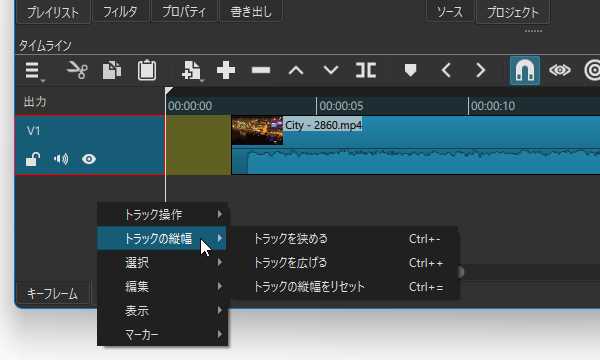Click the copy icon in timeline toolbar
Image resolution: width=600 pixels, height=360 pixels.
(112, 70)
